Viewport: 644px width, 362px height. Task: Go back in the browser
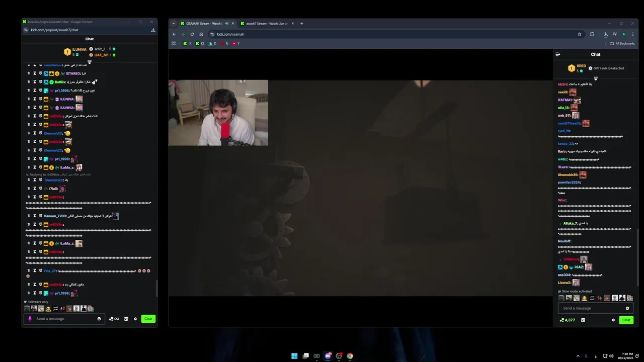tap(174, 34)
